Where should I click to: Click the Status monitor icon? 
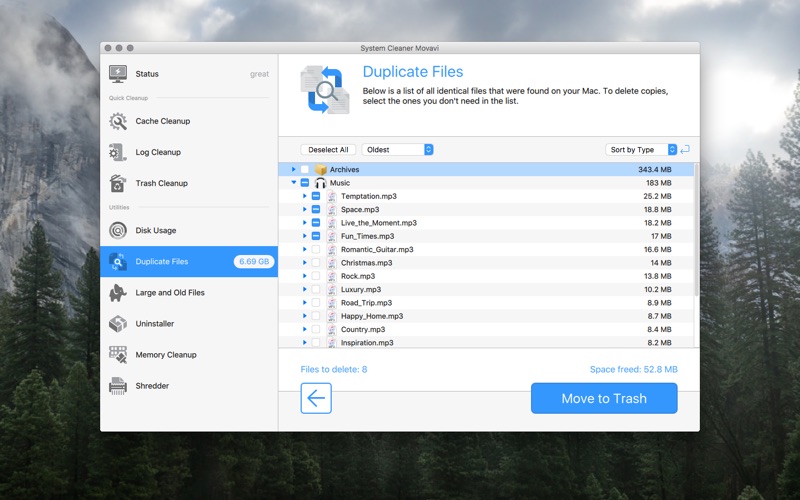point(118,74)
